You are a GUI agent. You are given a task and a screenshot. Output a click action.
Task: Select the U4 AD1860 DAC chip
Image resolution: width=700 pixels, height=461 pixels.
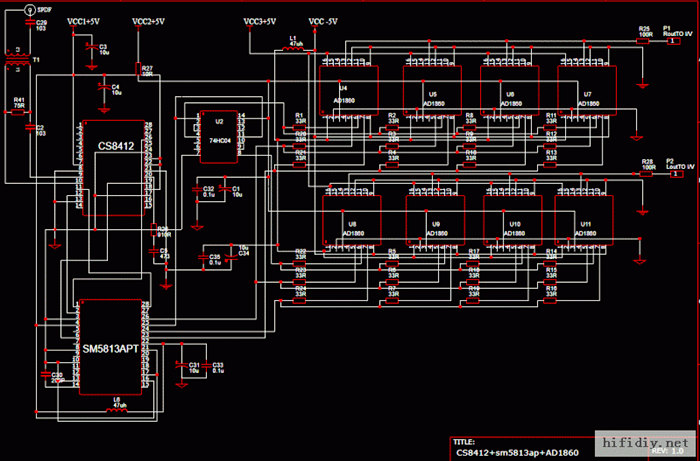coord(349,91)
